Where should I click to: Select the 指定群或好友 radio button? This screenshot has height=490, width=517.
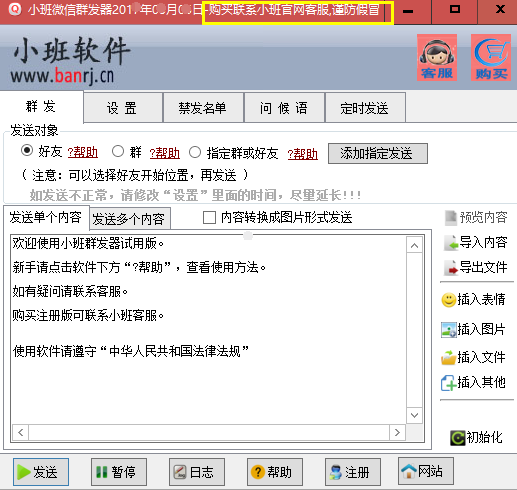point(195,152)
